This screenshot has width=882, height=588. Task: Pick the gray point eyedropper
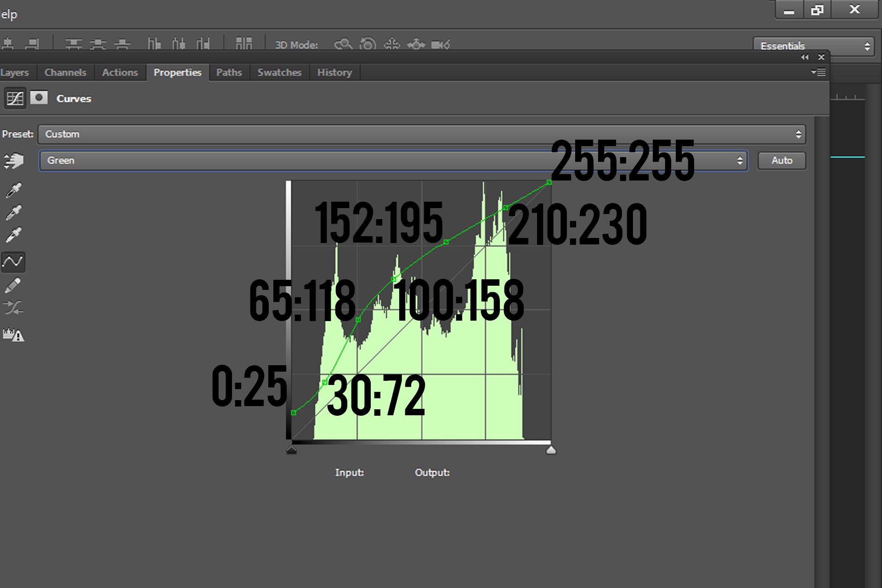(14, 213)
